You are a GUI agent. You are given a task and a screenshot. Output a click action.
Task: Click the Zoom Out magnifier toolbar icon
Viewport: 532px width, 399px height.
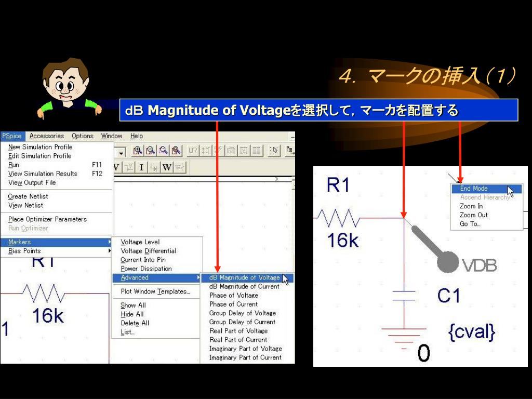(x=150, y=150)
